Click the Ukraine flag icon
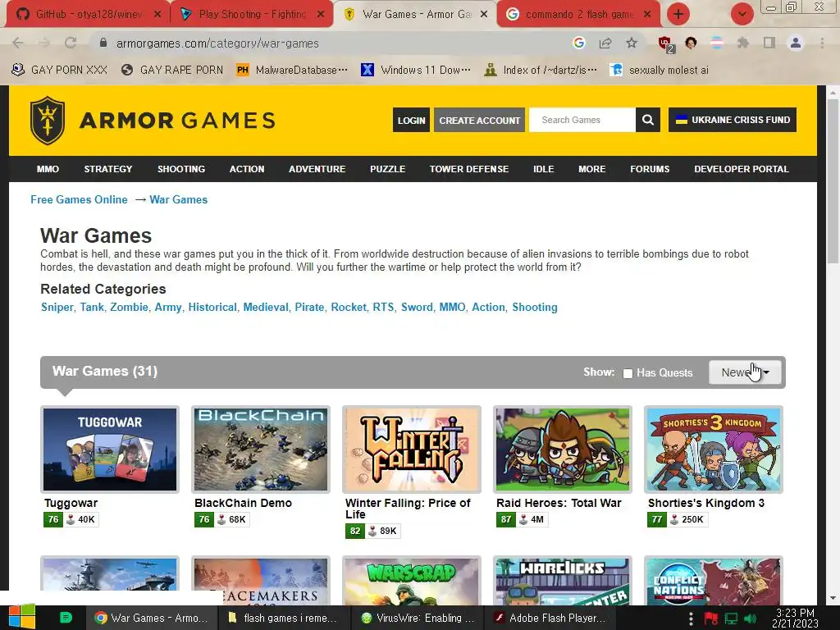The height and width of the screenshot is (630, 840). coord(682,120)
